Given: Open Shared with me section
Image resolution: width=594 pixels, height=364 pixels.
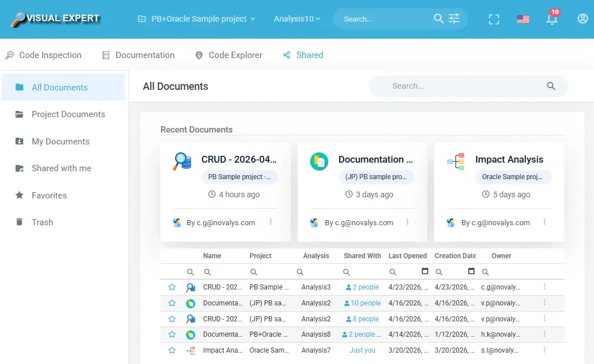Looking at the screenshot, I should pyautogui.click(x=64, y=168).
